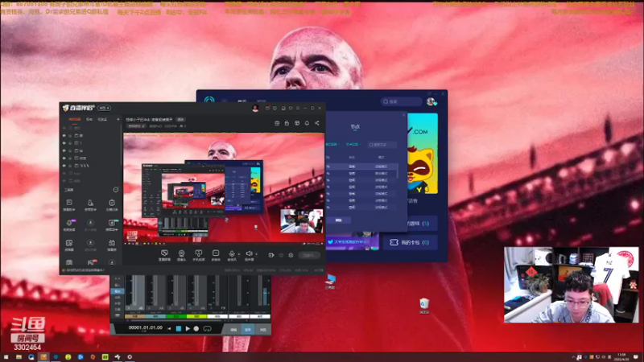Open the mode dropdown beside the Douyu companion logo
Viewport: 644px width, 362px height.
click(x=104, y=108)
